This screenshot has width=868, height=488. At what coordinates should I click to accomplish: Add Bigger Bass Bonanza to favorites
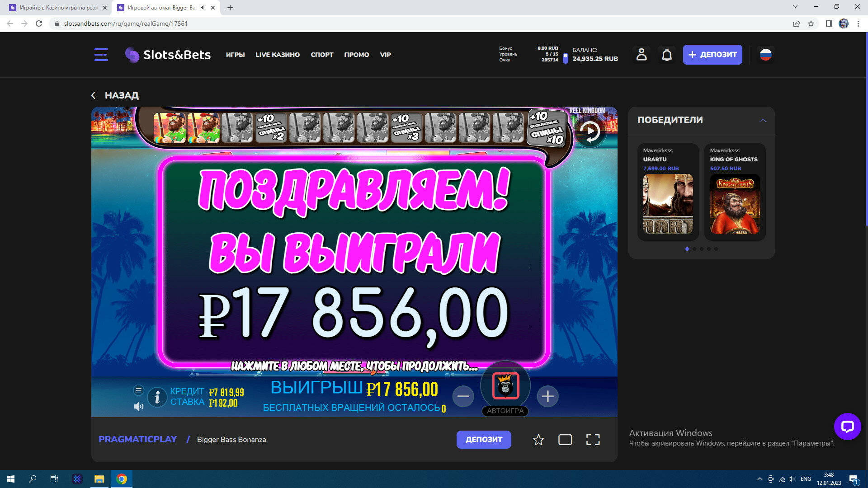coord(538,440)
